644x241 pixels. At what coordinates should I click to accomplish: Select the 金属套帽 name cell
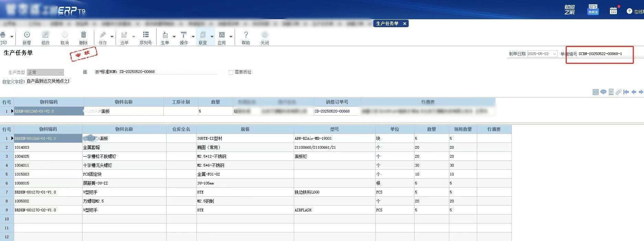click(124, 147)
